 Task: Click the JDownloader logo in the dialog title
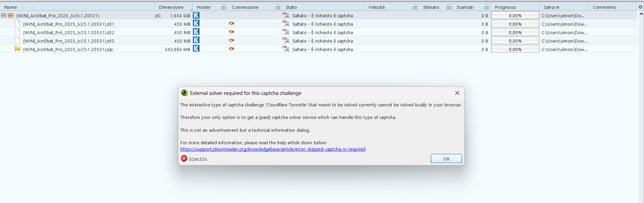(x=184, y=93)
